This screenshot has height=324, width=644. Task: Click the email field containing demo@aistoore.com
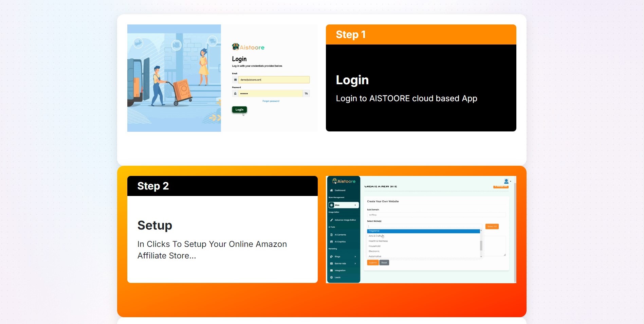[x=274, y=80]
